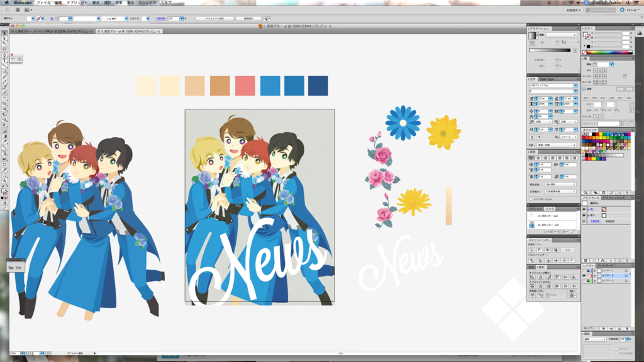Image resolution: width=644 pixels, height=362 pixels.
Task: Click the 不透明度 link in control bar
Action: coord(160,18)
